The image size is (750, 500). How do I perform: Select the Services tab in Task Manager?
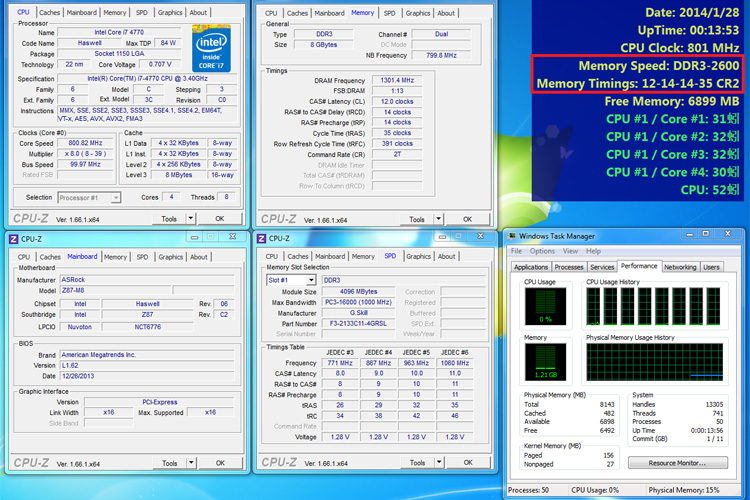tap(602, 267)
